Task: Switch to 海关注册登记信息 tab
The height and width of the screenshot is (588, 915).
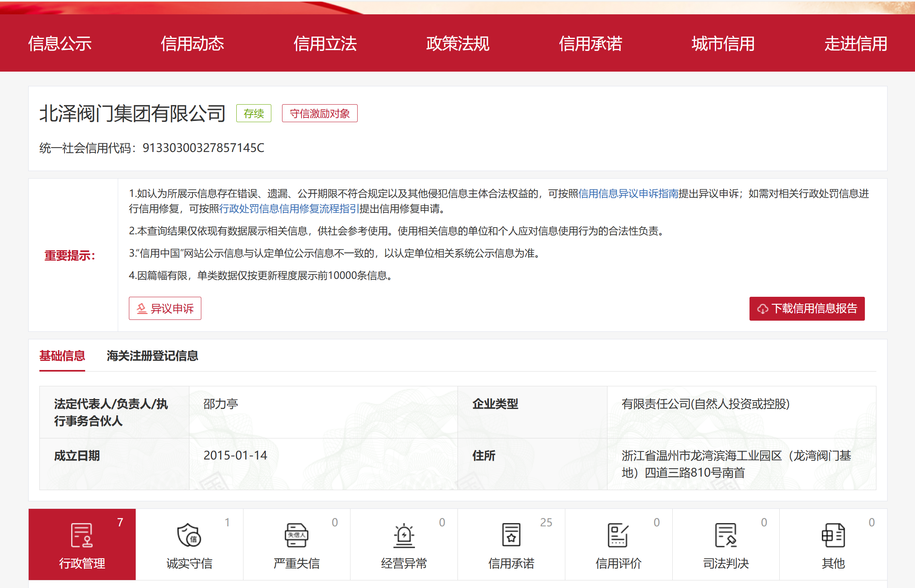Action: (x=152, y=356)
